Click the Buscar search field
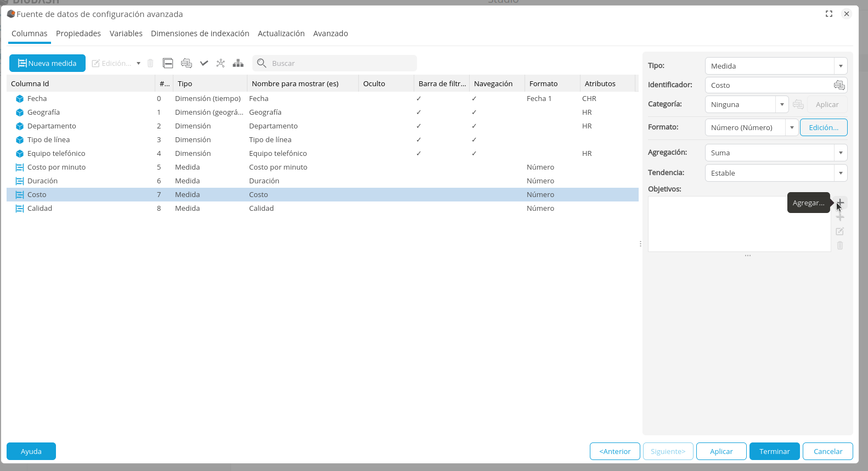The height and width of the screenshot is (471, 868). click(340, 63)
